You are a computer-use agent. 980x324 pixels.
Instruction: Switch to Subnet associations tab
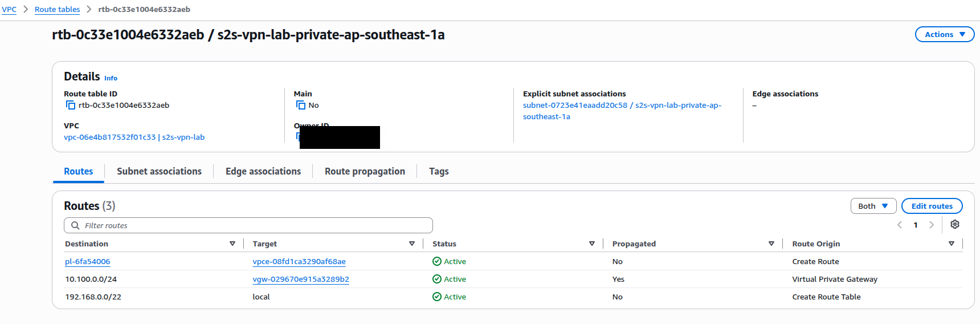(x=159, y=171)
